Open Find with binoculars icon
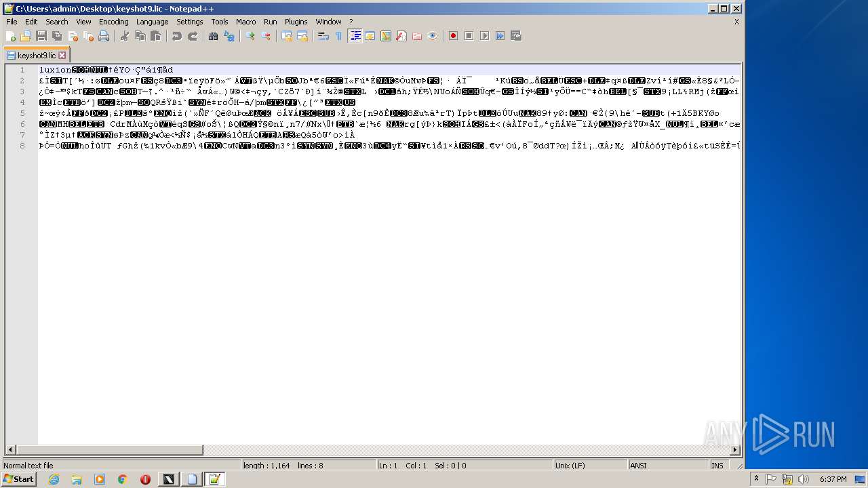 pos(214,36)
